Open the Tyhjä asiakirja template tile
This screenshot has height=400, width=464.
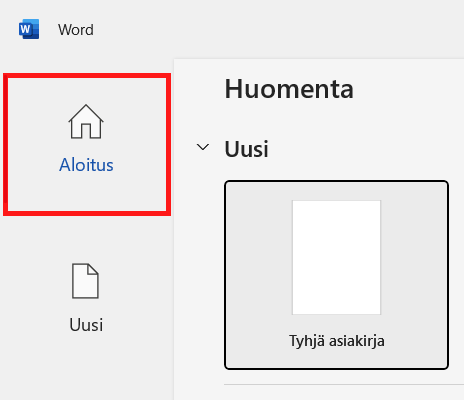(336, 275)
